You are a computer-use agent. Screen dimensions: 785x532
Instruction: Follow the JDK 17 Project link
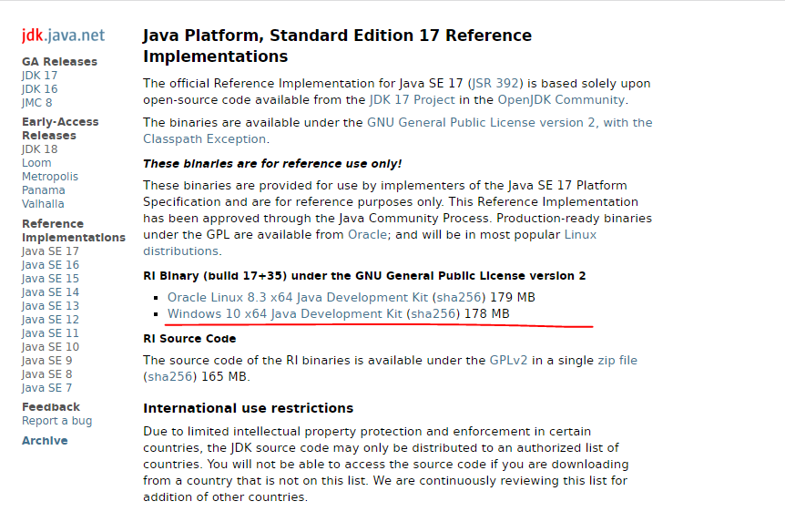(413, 100)
